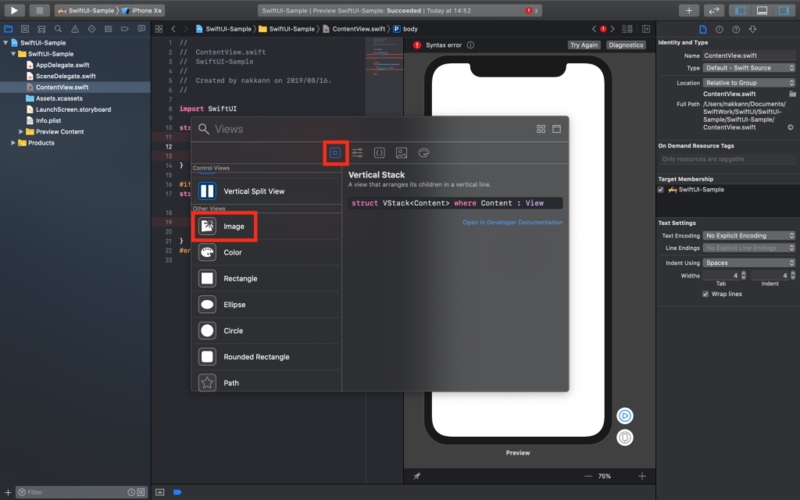Click the Try Again preview button
The height and width of the screenshot is (500, 800).
pos(584,45)
